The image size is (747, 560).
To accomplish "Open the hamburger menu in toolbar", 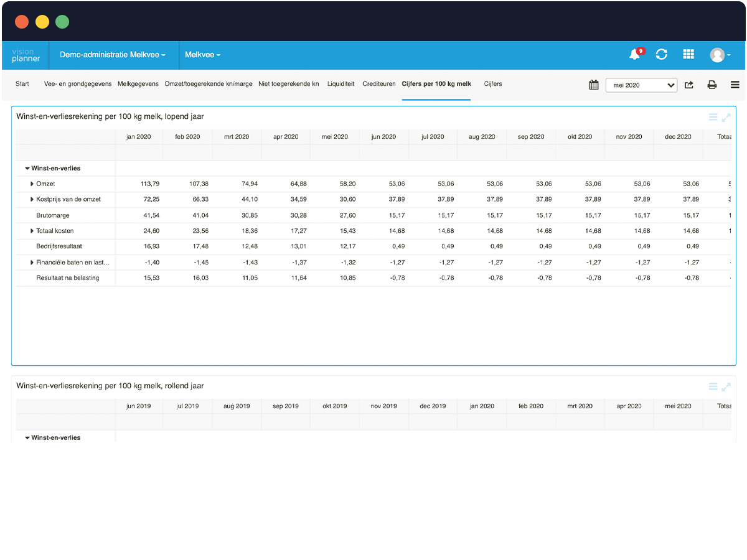I will 735,85.
